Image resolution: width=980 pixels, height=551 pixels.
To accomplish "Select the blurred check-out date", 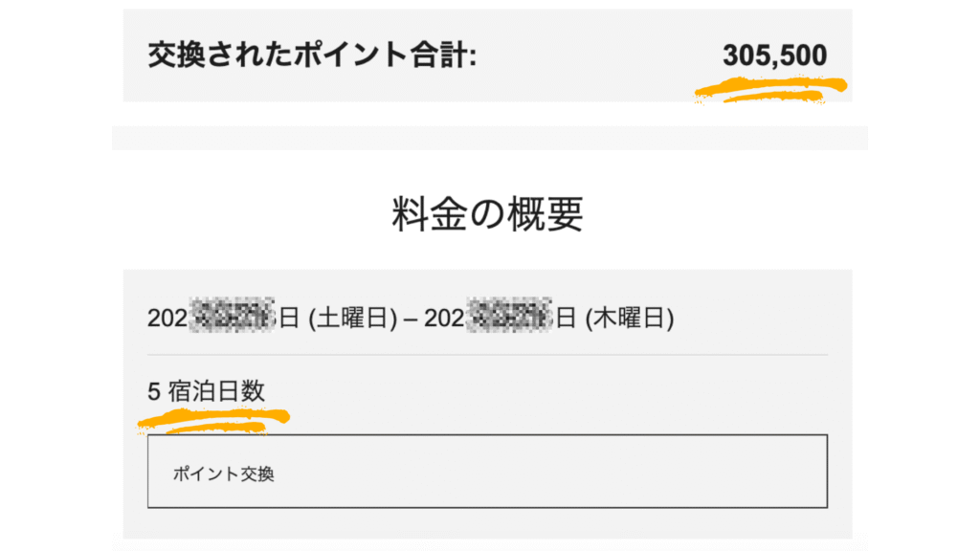I will pos(509,316).
